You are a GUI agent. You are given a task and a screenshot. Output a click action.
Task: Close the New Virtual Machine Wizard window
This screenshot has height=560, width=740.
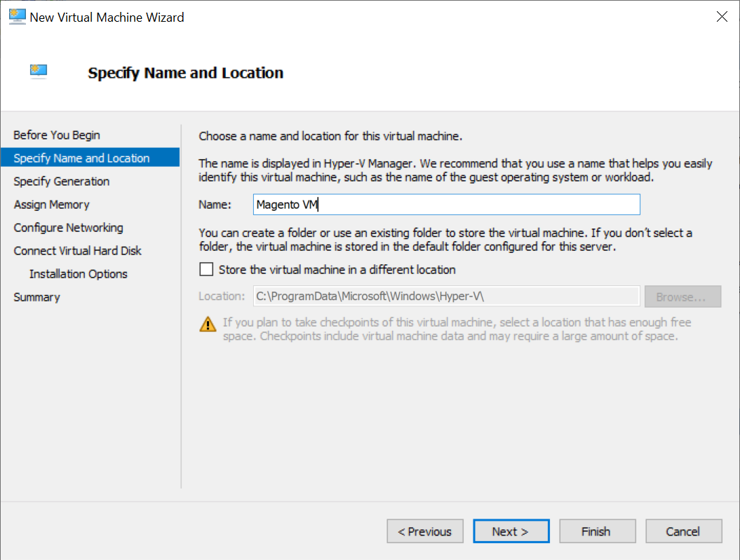(722, 17)
